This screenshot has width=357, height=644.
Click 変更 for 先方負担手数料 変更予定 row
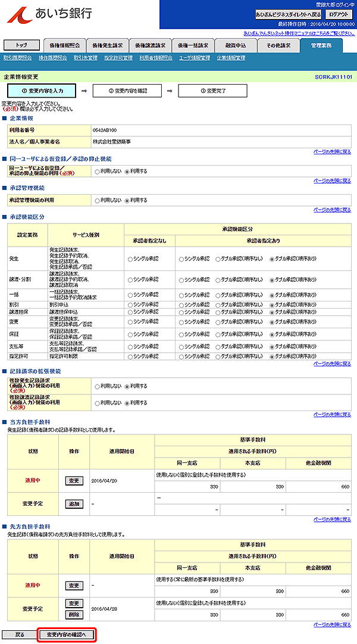(x=74, y=603)
